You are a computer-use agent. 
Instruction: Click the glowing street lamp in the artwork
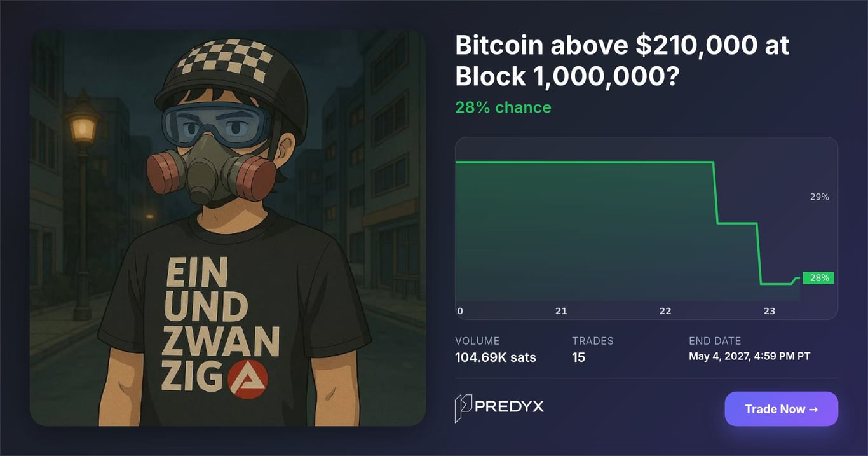(82, 124)
